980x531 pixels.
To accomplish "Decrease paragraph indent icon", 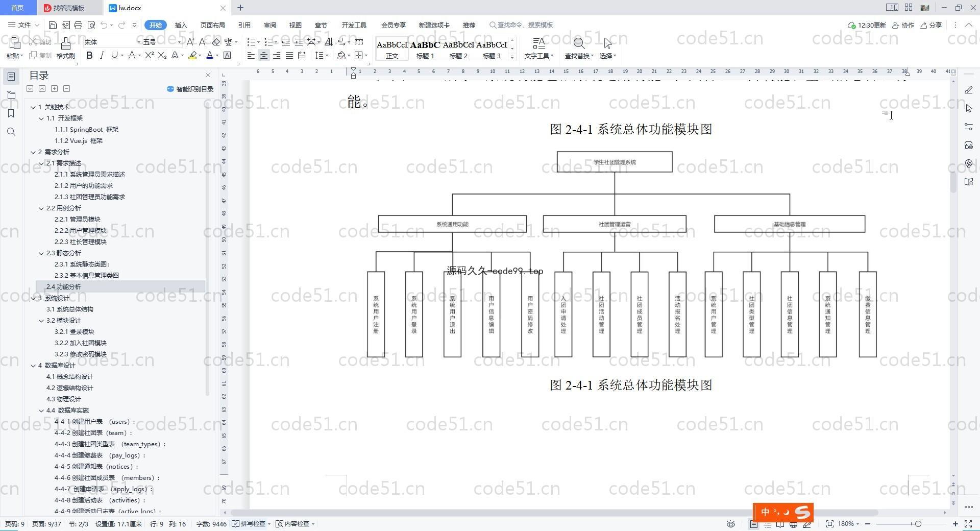I will [286, 42].
